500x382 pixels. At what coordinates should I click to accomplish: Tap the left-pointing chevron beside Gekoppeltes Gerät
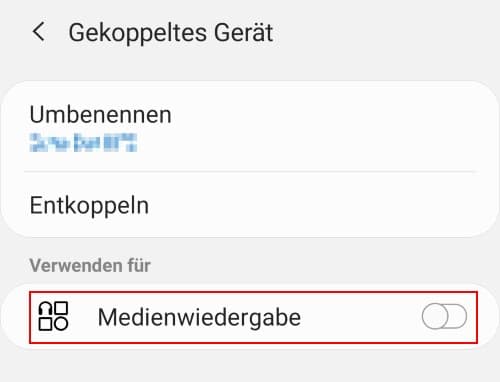pyautogui.click(x=38, y=32)
